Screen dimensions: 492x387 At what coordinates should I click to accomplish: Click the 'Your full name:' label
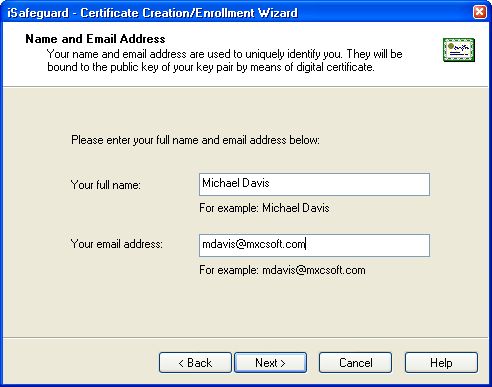pyautogui.click(x=106, y=185)
